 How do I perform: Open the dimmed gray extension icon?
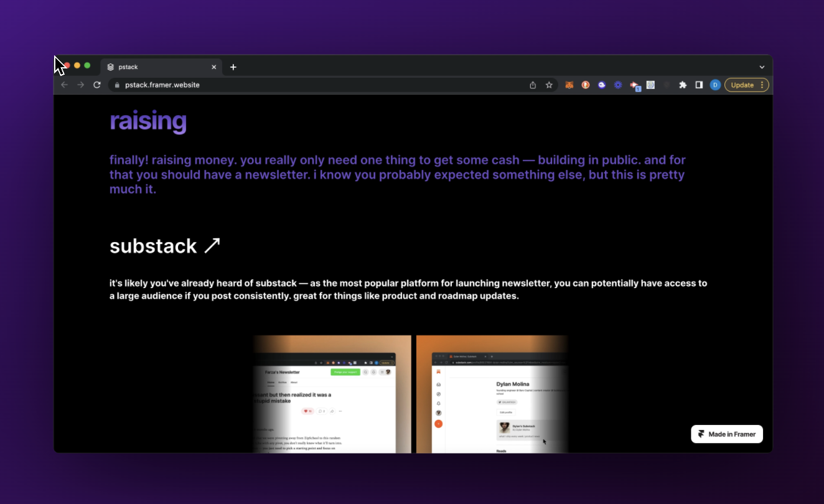(x=667, y=85)
